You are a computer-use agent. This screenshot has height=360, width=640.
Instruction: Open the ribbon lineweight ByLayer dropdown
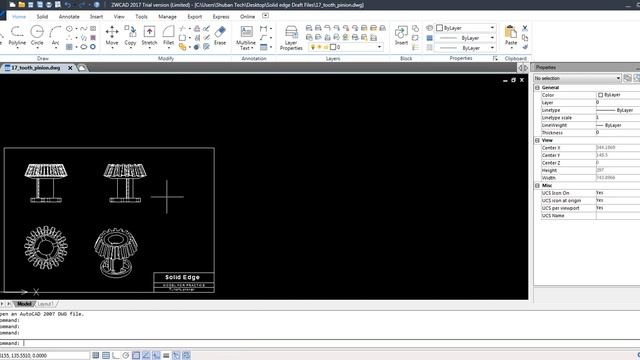492,48
